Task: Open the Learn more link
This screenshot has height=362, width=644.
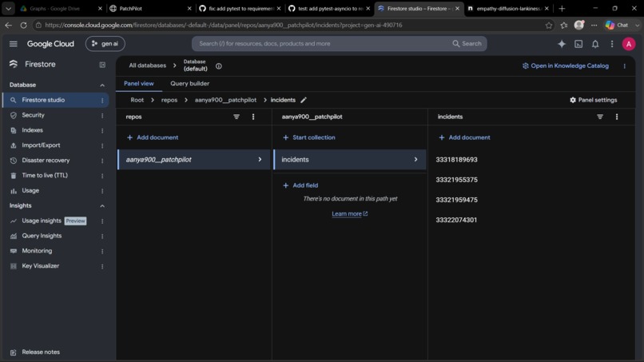Action: click(x=349, y=213)
